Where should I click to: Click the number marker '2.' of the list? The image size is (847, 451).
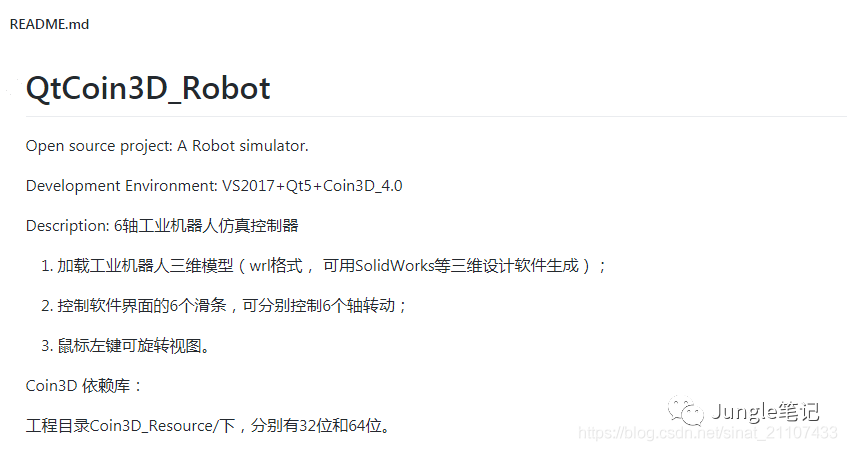(x=46, y=306)
